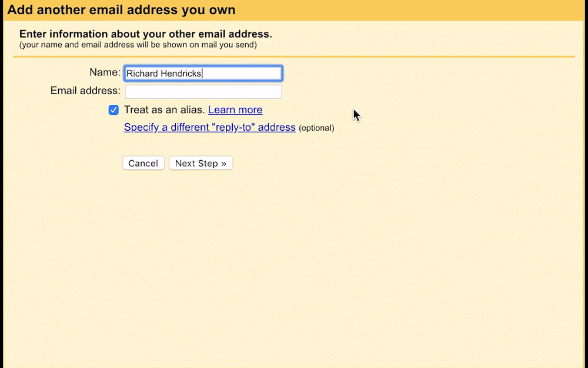
Task: Click the "Treat as an alias." label text
Action: pos(164,110)
